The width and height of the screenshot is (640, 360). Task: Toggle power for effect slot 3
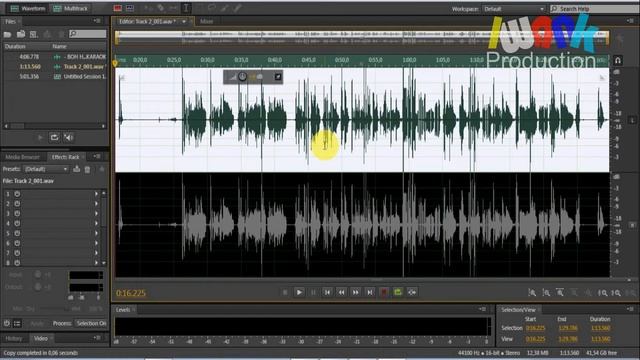click(17, 213)
